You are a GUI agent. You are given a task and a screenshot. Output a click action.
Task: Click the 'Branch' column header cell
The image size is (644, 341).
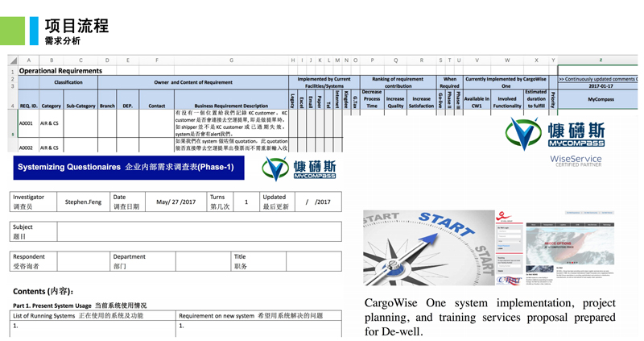tap(107, 99)
